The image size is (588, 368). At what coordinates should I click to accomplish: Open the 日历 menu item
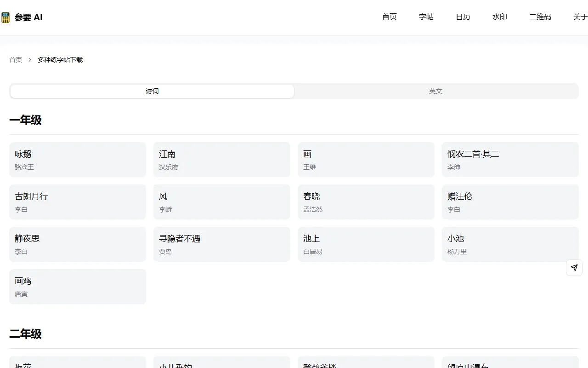463,17
